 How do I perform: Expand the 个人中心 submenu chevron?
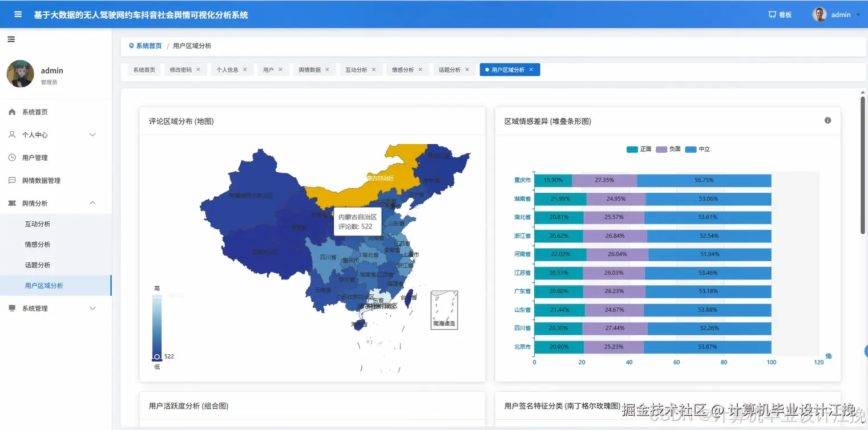[x=93, y=135]
